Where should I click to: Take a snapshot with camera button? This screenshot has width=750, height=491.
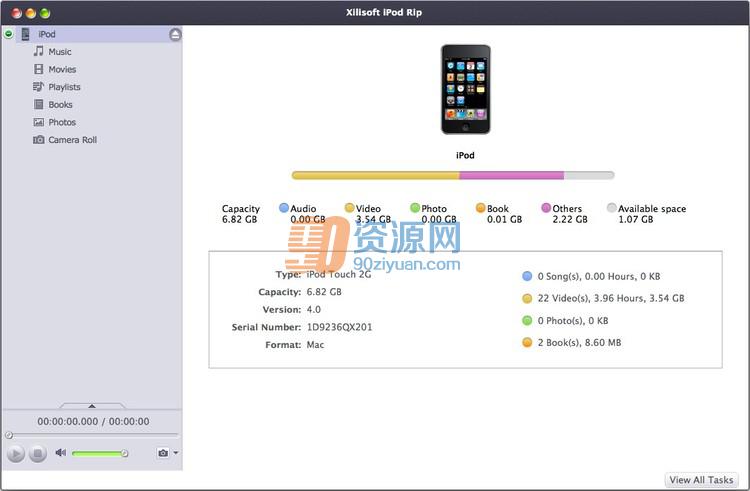pos(163,453)
